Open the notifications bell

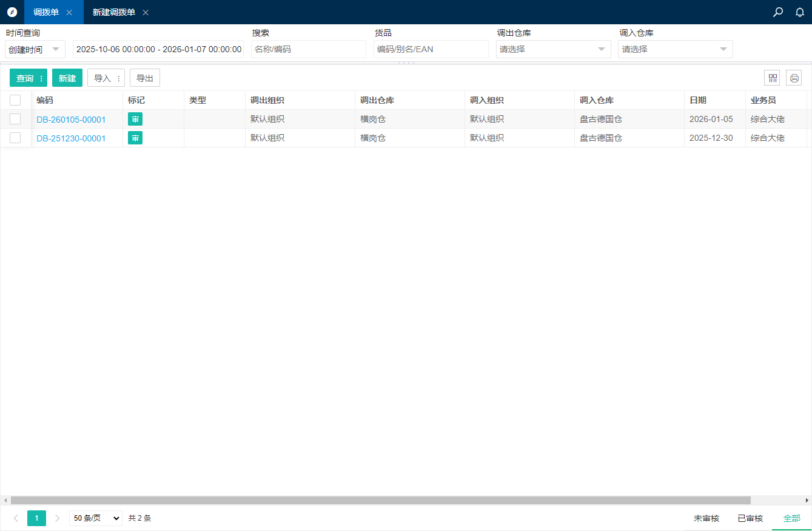(x=800, y=12)
